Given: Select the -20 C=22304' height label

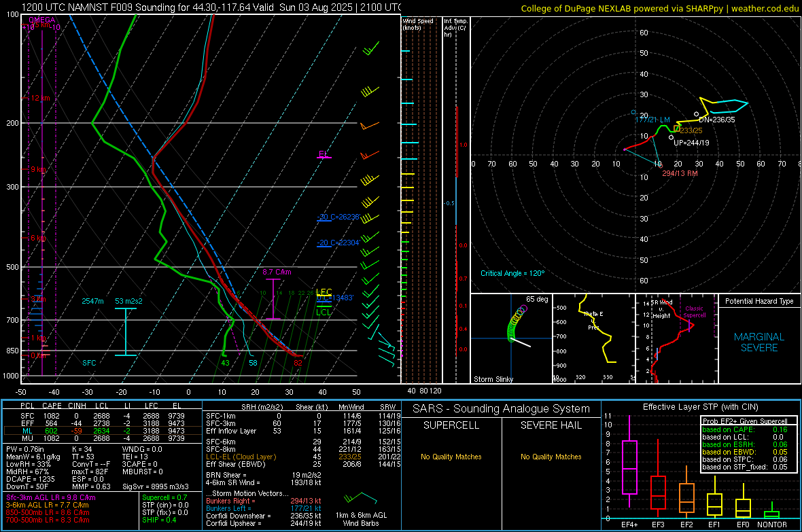Looking at the screenshot, I should (x=338, y=243).
